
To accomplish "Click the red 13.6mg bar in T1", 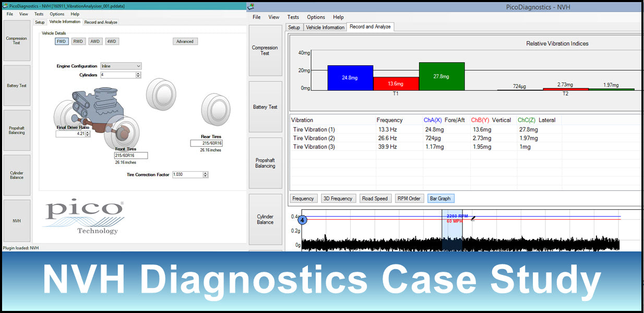I will click(x=396, y=83).
